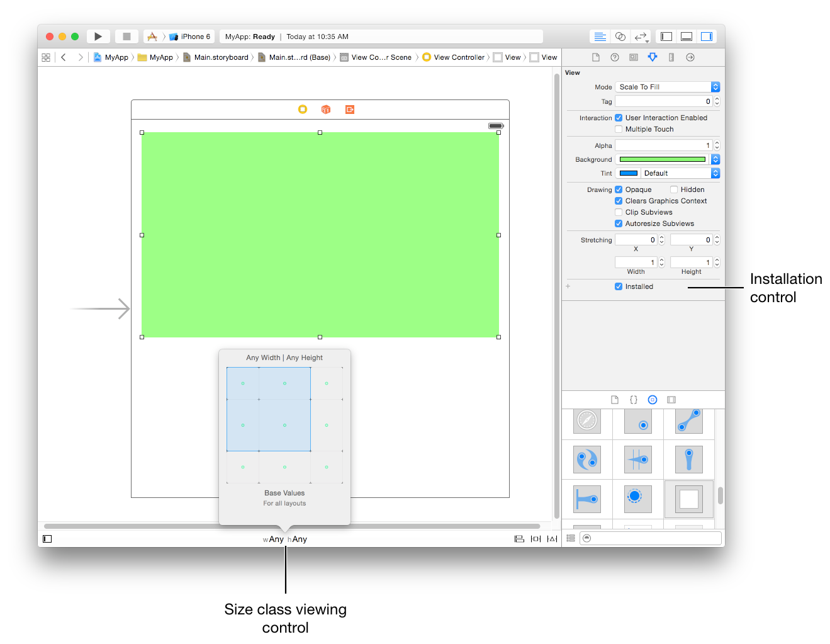
Task: Disable Clears Graphics Context
Action: click(x=619, y=201)
